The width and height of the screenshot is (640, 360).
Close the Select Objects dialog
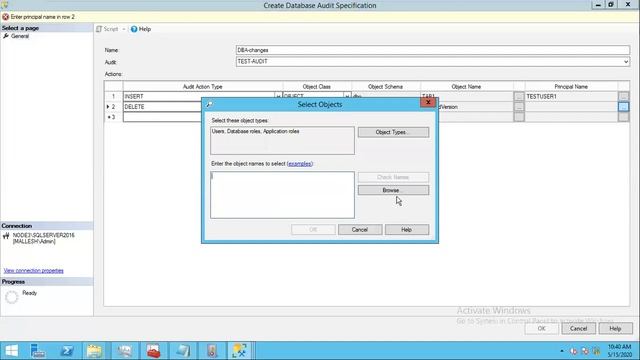pyautogui.click(x=428, y=102)
